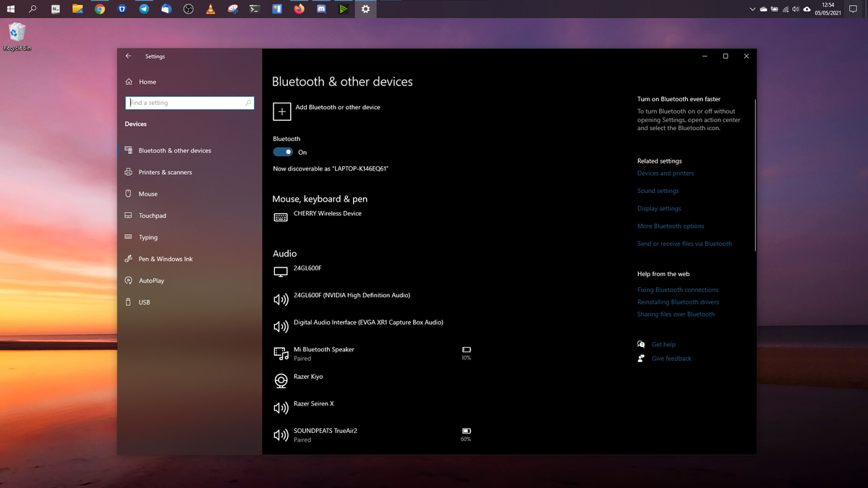Open Discord from the taskbar

tap(321, 9)
